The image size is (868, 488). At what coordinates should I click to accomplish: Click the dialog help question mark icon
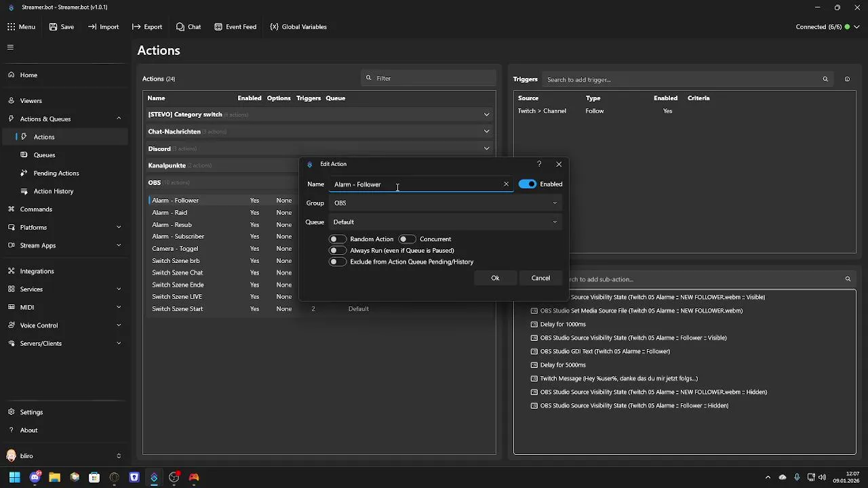pyautogui.click(x=539, y=164)
